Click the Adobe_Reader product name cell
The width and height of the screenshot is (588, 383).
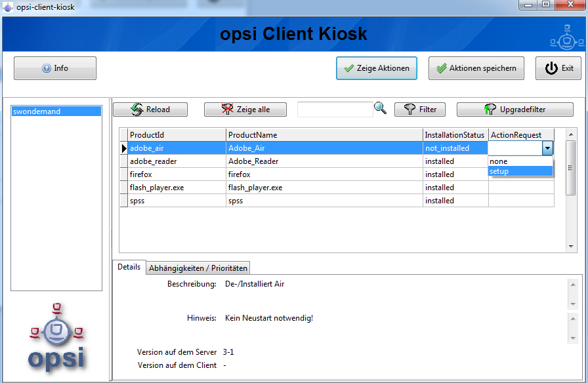324,161
